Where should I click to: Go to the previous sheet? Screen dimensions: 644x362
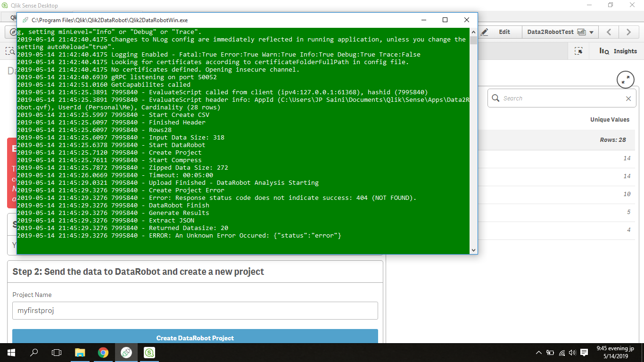(x=609, y=32)
